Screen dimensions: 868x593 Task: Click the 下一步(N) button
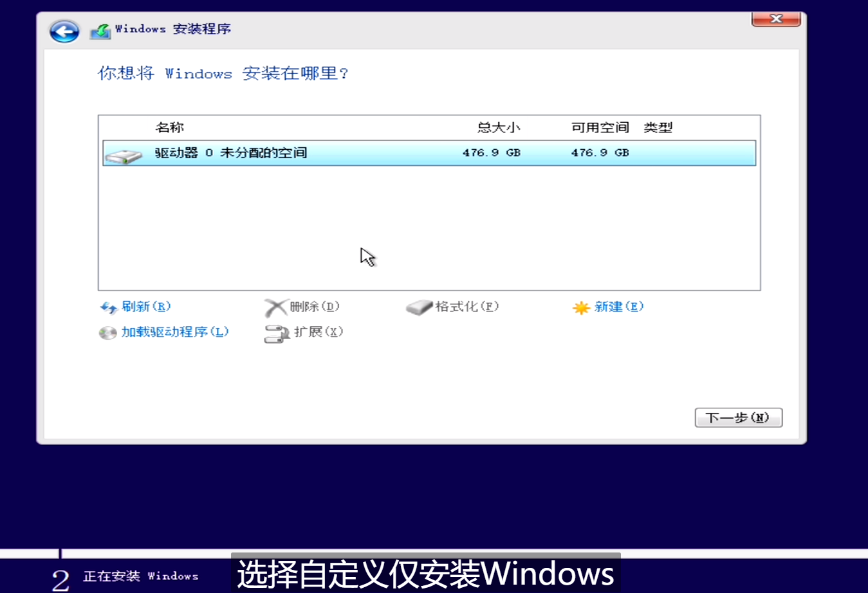pos(738,417)
